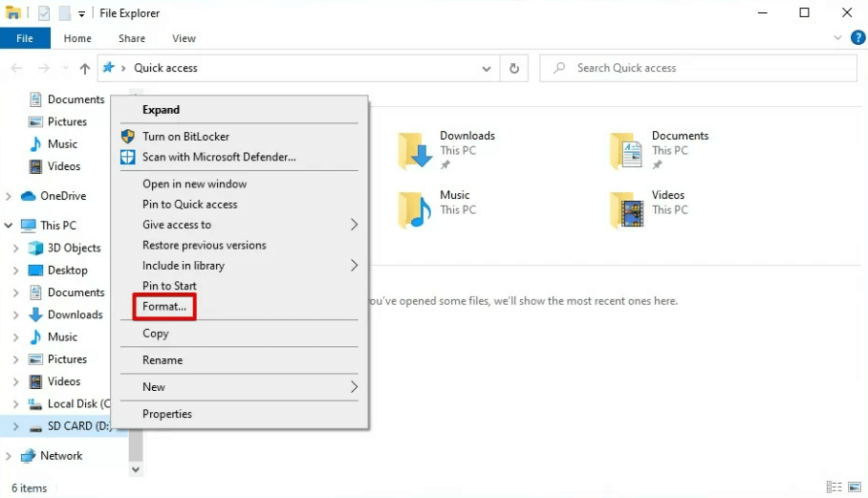Click the Back navigation arrow
868x498 pixels.
click(16, 68)
